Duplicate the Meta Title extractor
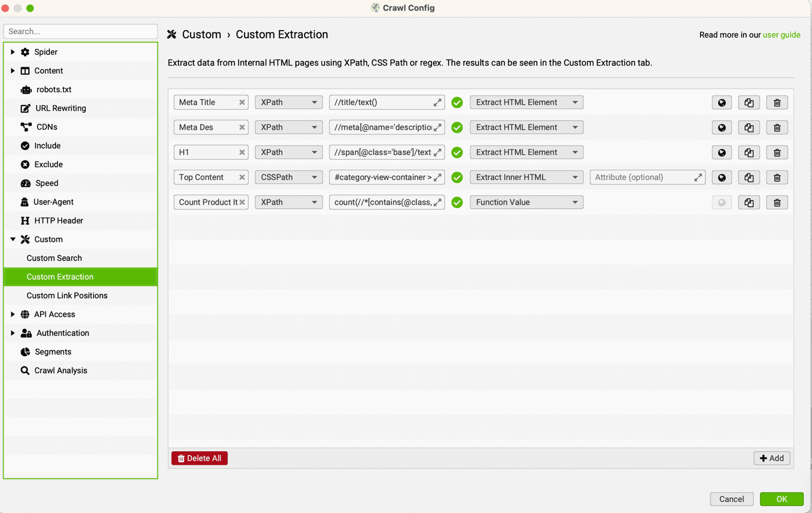The image size is (812, 513). (x=748, y=102)
